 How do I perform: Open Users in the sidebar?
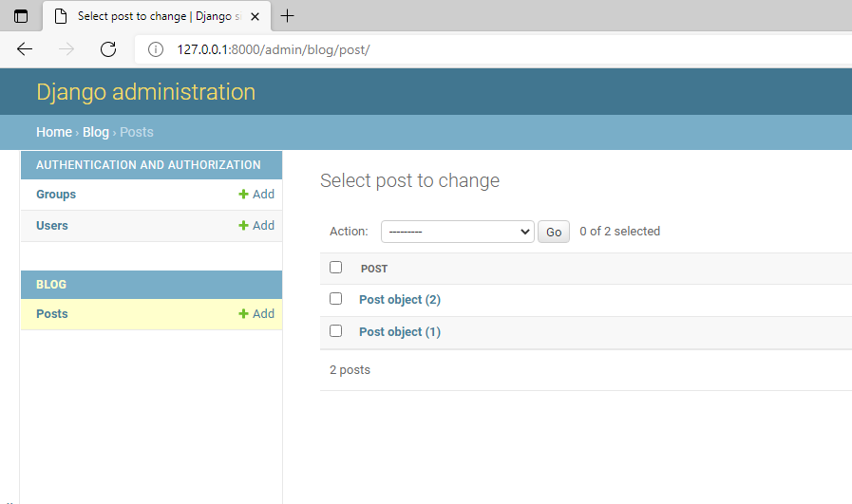[x=52, y=225]
